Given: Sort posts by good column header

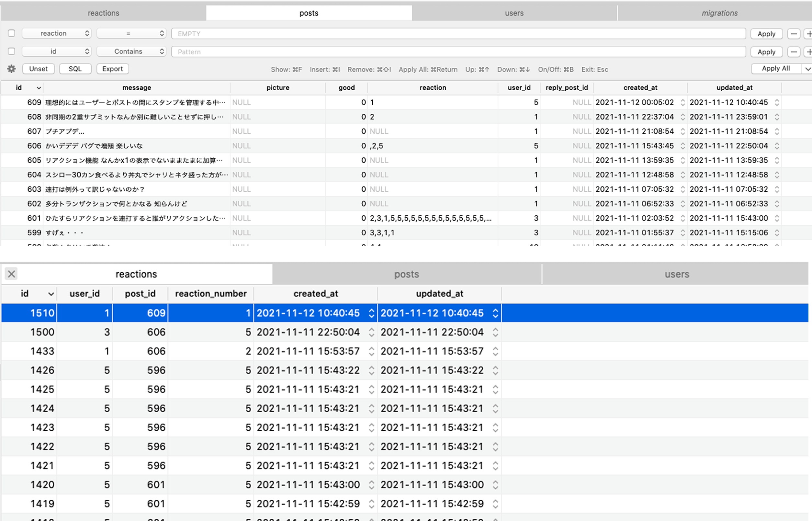Looking at the screenshot, I should tap(346, 88).
